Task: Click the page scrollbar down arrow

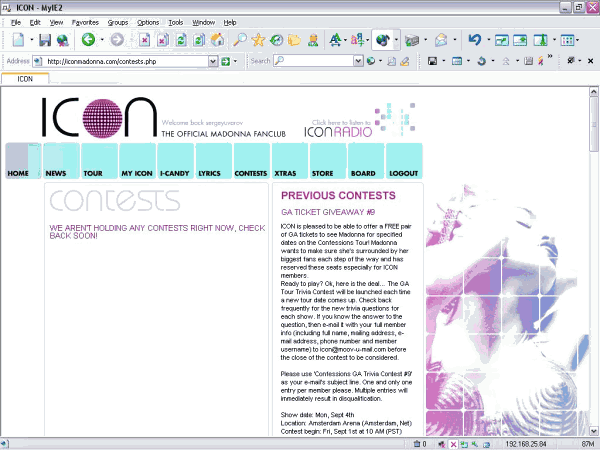Action: (593, 430)
